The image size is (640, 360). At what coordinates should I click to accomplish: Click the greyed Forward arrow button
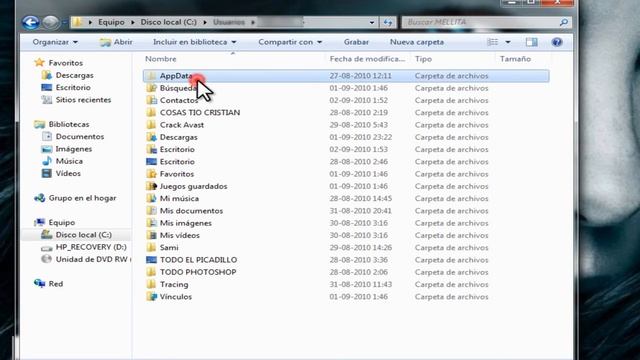pyautogui.click(x=51, y=22)
